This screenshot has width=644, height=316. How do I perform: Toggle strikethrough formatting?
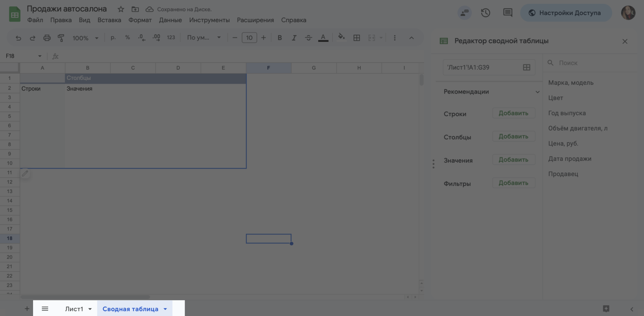pyautogui.click(x=309, y=38)
